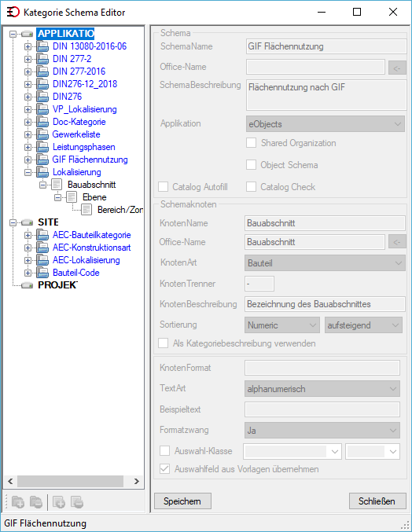Viewport: 412px width, 532px height.
Task: Open the first Auswahl-Klasse dropdown
Action: (x=292, y=451)
